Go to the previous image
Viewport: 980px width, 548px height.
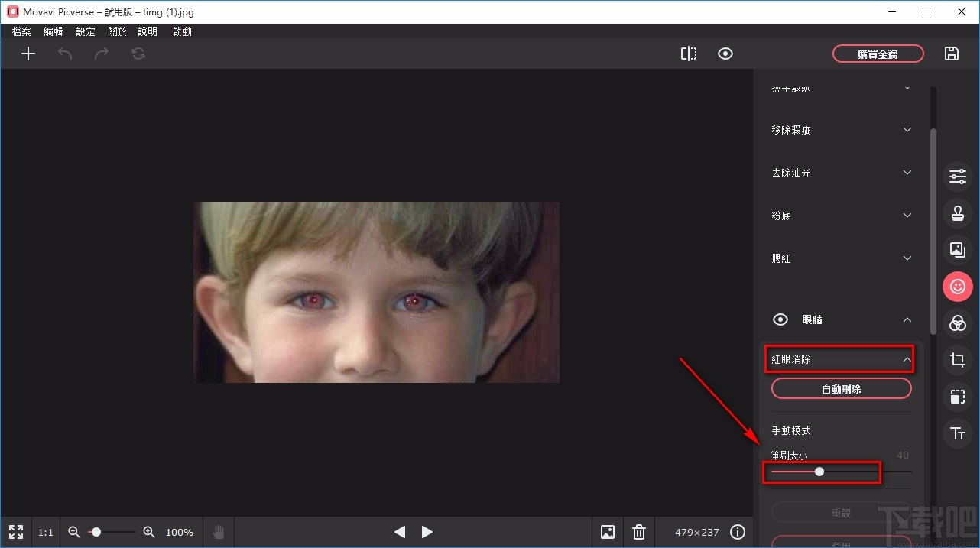coord(400,532)
